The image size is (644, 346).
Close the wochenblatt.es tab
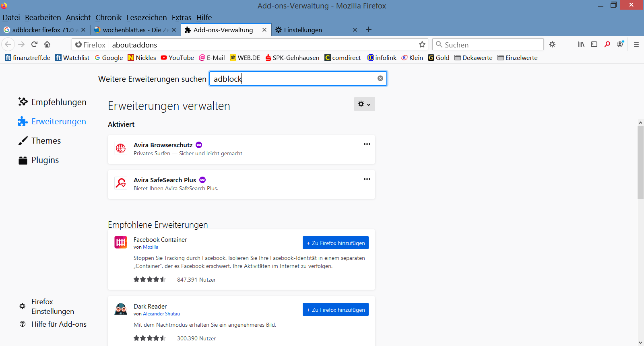pyautogui.click(x=174, y=30)
